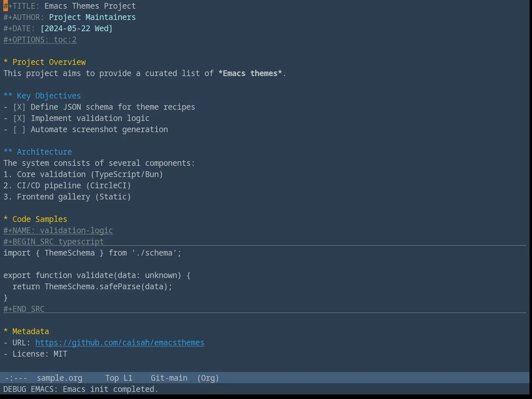This screenshot has height=399, width=532.
Task: Open the github.com/caisah/emacsthemes link
Action: tap(120, 342)
